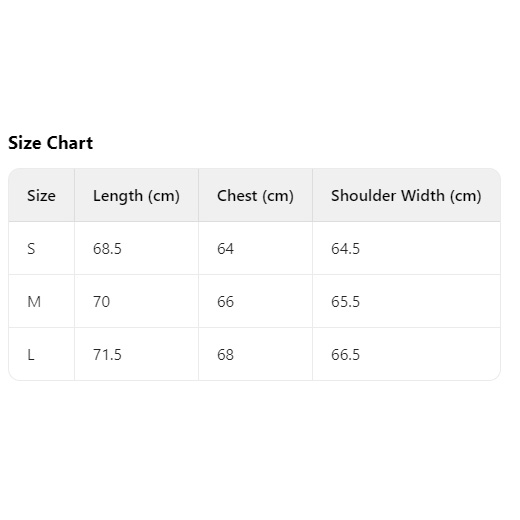Select the Size column header
Image resolution: width=520 pixels, height=520 pixels.
[x=41, y=195]
